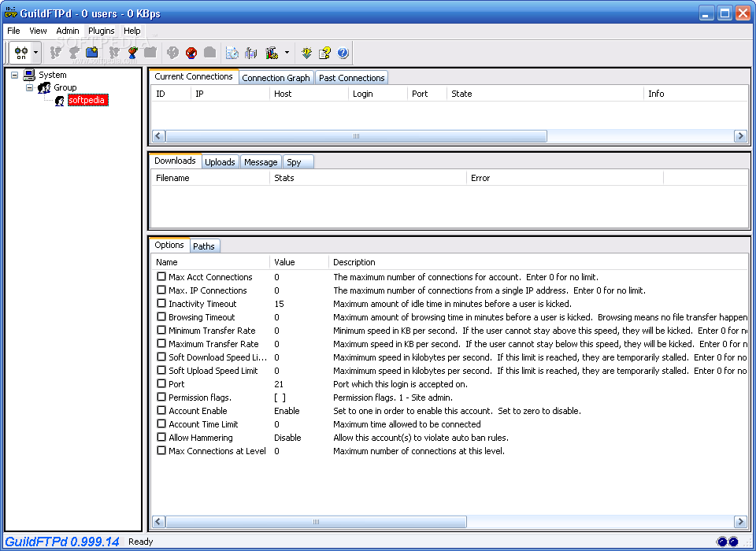Click the State column header
The width and height of the screenshot is (756, 551).
545,94
